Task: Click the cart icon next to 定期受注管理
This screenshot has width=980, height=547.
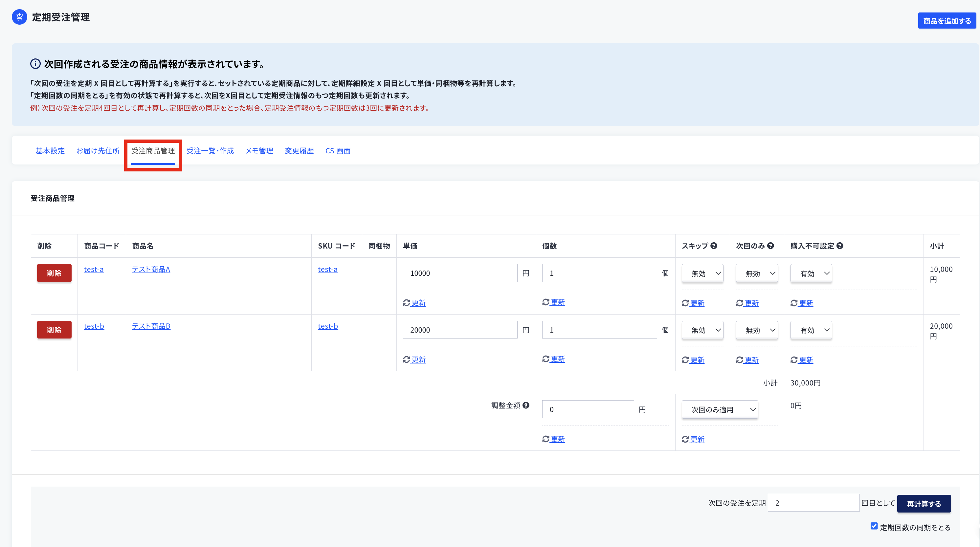Action: tap(19, 17)
